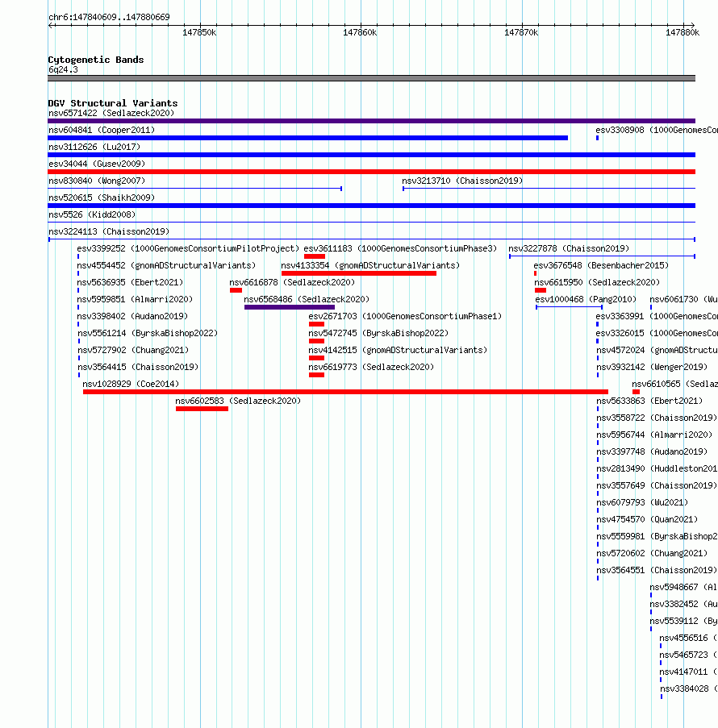Select the long red nsv1028929 Coe2014 bar

(x=345, y=392)
